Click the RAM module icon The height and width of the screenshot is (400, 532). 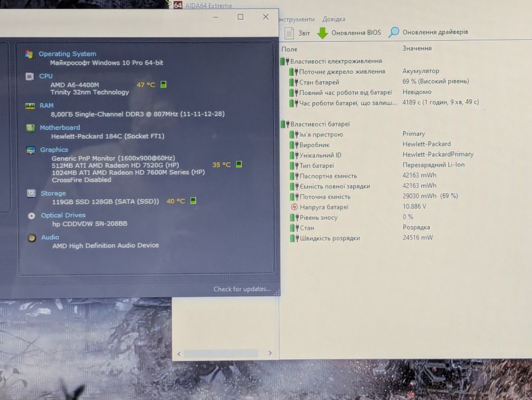[30, 106]
